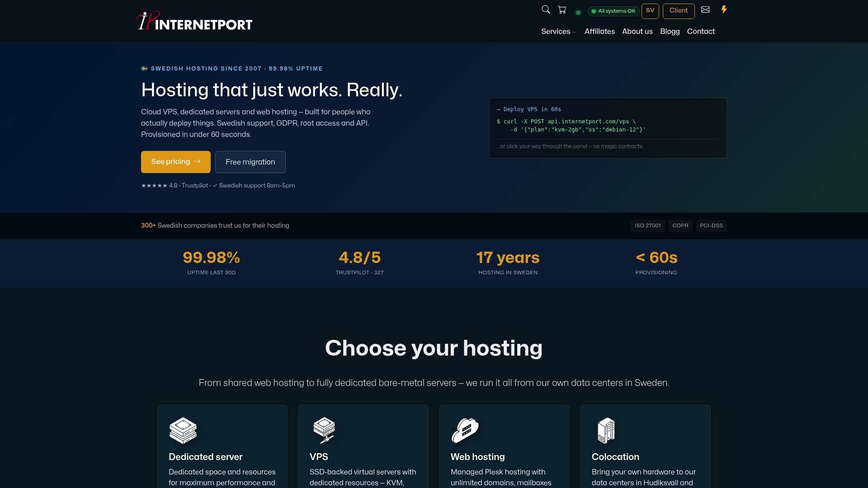The image size is (868, 488).
Task: Click the VPS server icon
Action: point(324,430)
